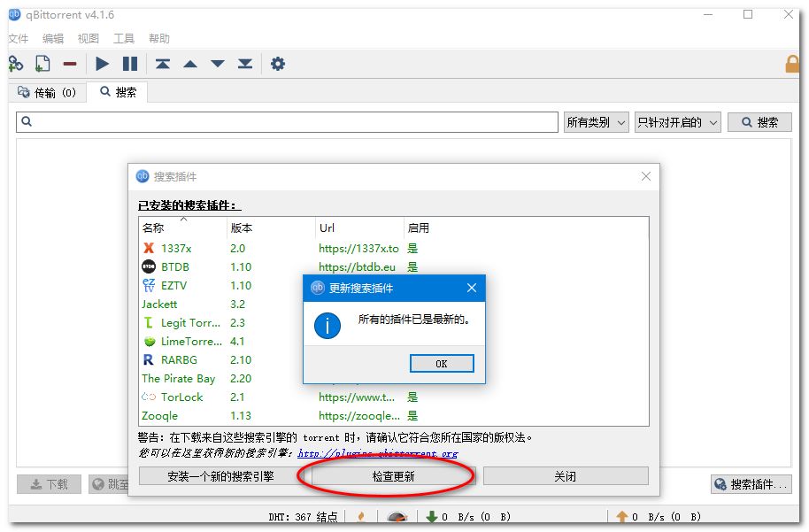Click the 关闭 button in plugin dialog
The height and width of the screenshot is (532, 809).
tap(566, 476)
